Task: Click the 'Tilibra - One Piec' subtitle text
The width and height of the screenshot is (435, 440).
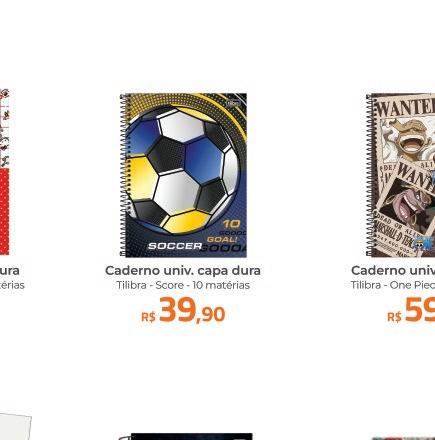Action: [393, 285]
